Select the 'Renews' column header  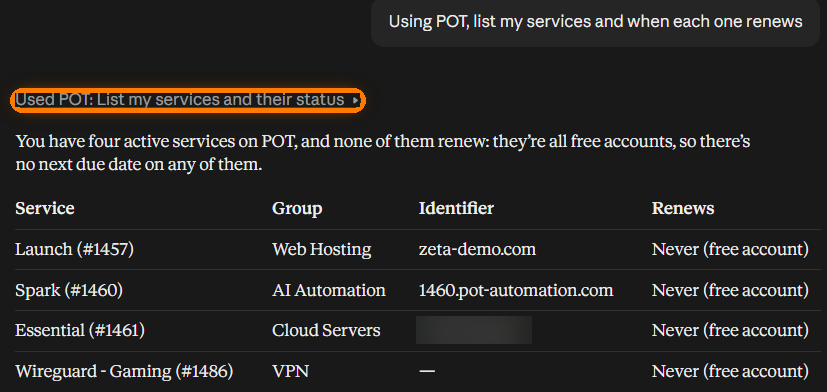click(683, 208)
